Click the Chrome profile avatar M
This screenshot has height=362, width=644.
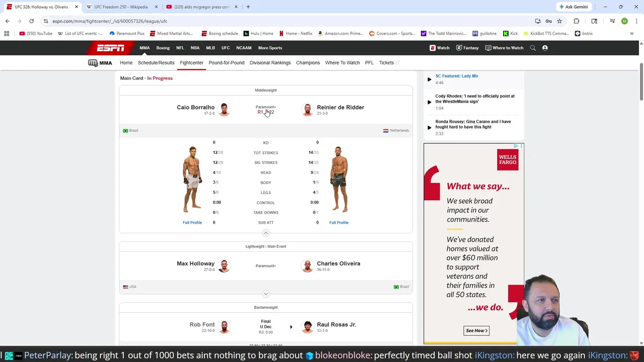(x=624, y=21)
